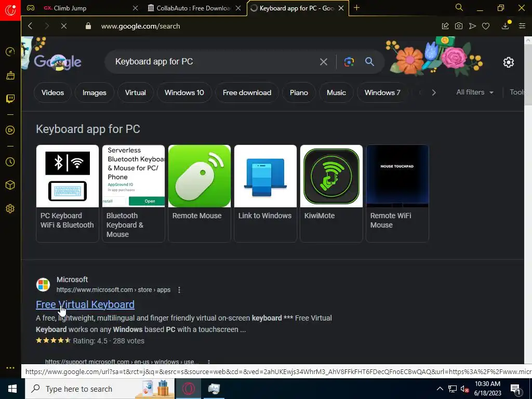Click the address bar URL
The height and width of the screenshot is (399, 532).
(140, 26)
